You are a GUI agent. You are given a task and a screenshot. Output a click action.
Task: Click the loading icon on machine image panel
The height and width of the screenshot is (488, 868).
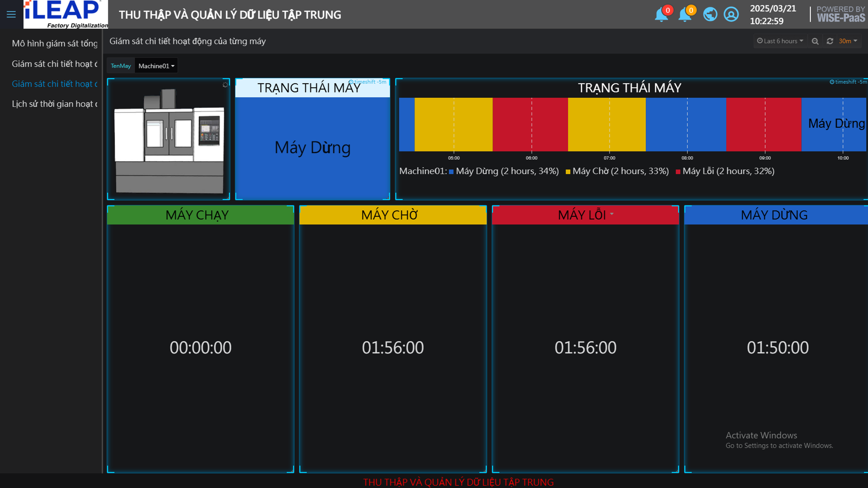coord(225,85)
